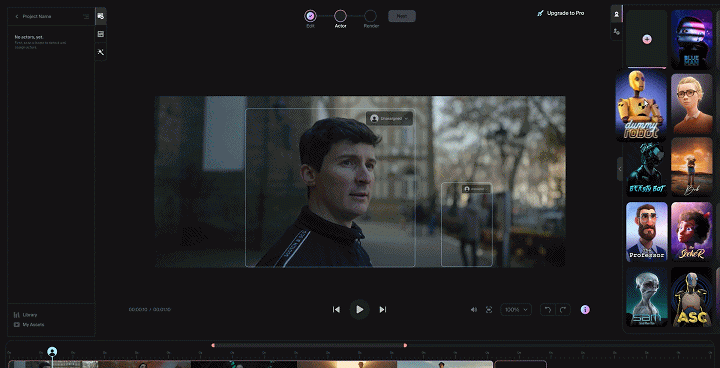This screenshot has width=720, height=368.
Task: Click the undo arrow button
Action: 547,310
